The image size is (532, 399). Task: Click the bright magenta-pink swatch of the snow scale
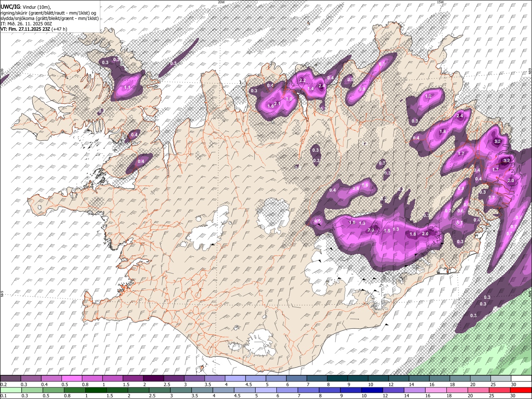tap(71, 379)
